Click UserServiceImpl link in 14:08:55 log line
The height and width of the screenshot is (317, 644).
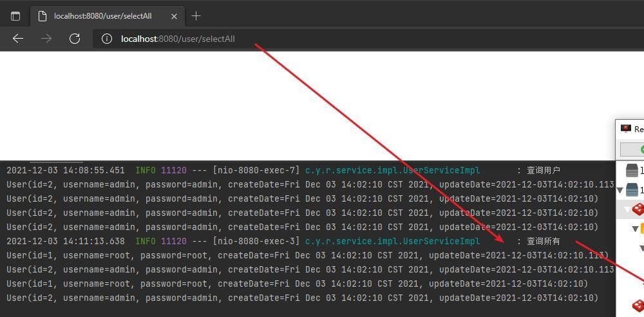click(392, 170)
